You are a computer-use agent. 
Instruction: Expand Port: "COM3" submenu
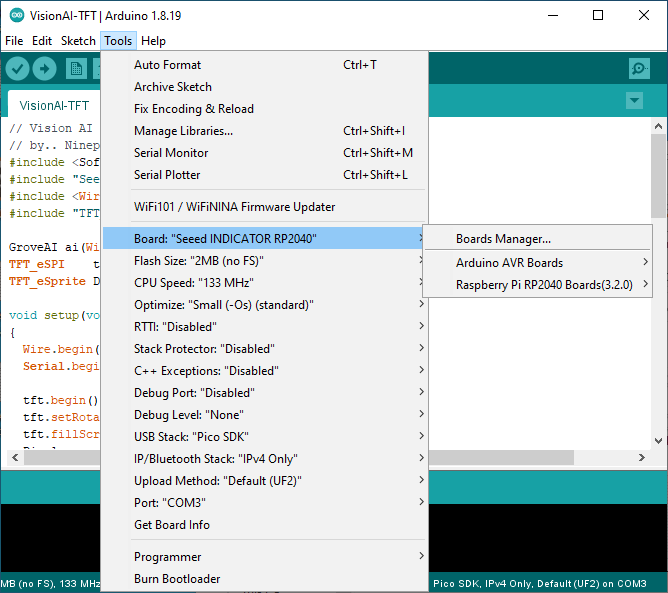tap(265, 503)
